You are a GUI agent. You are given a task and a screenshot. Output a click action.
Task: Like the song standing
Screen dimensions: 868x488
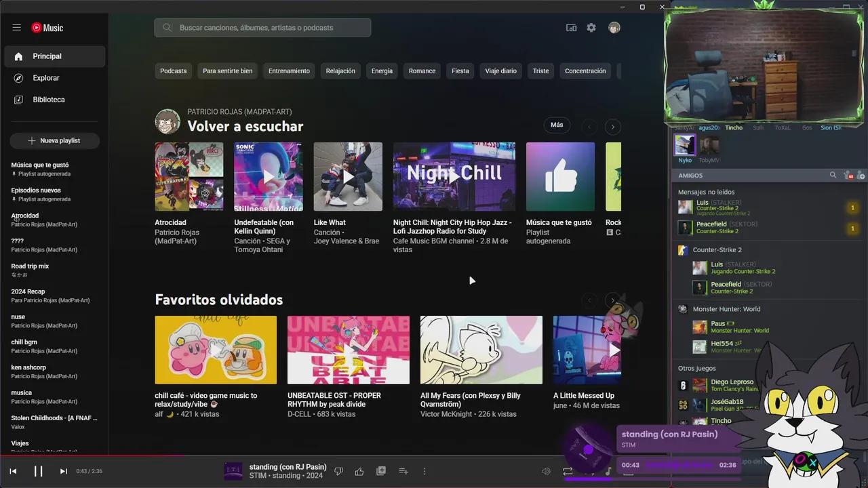(359, 471)
